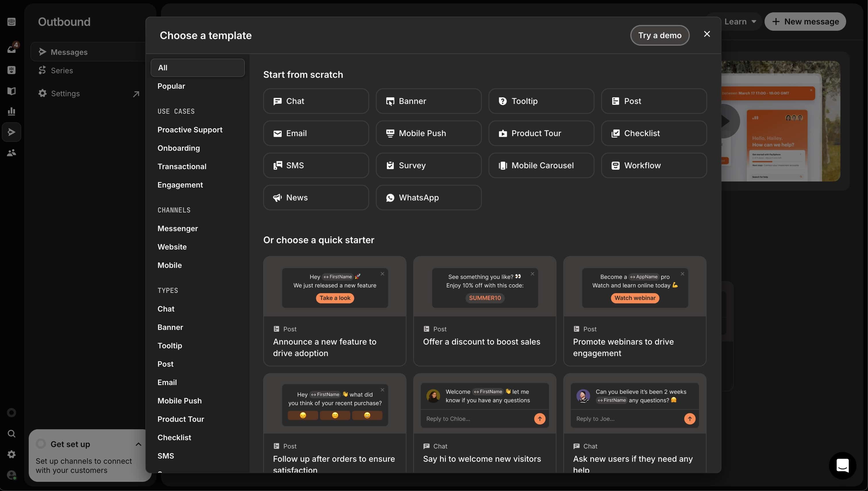Open the Settings gear in the sidebar
Image resolution: width=868 pixels, height=491 pixels.
(11, 454)
